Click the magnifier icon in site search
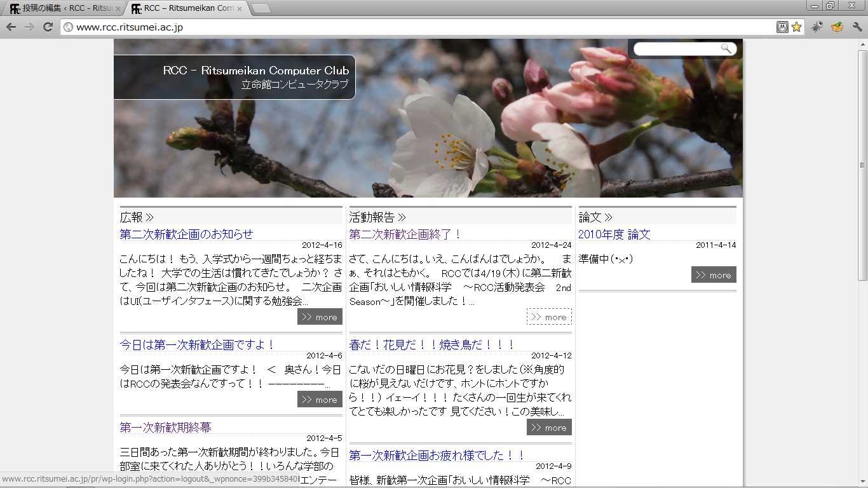 [x=726, y=48]
